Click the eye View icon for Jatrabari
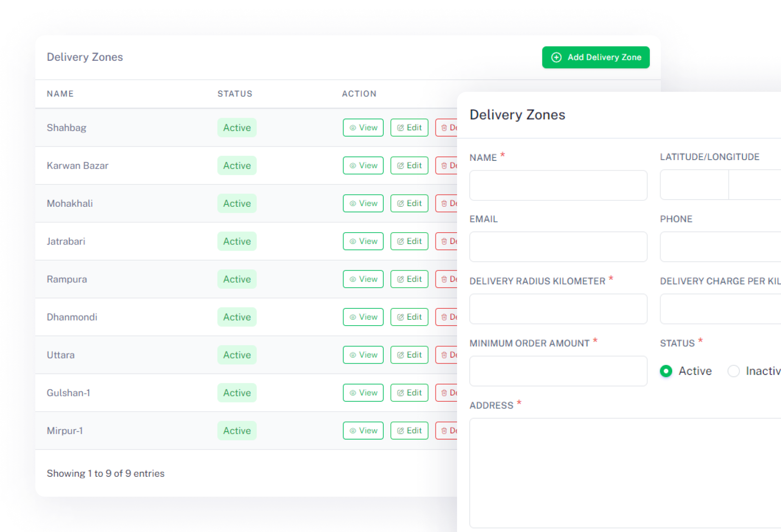Viewport: 781px width, 532px height. pos(353,242)
